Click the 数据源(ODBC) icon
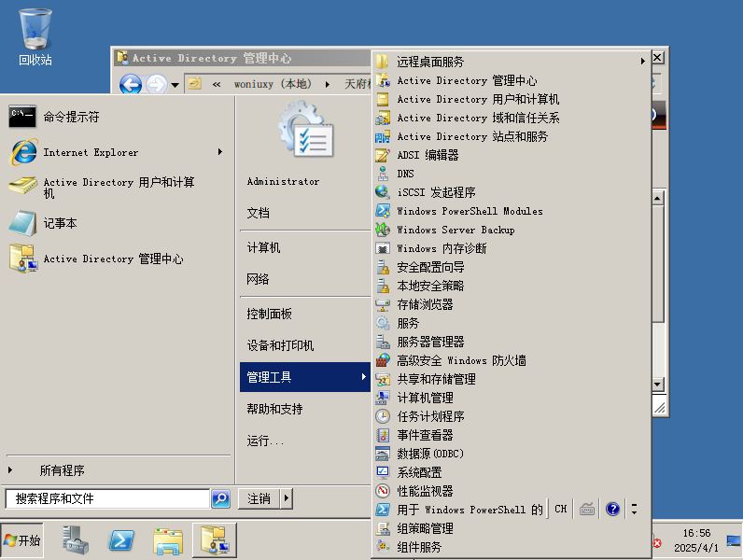Screen dimensions: 743x560 point(383,454)
